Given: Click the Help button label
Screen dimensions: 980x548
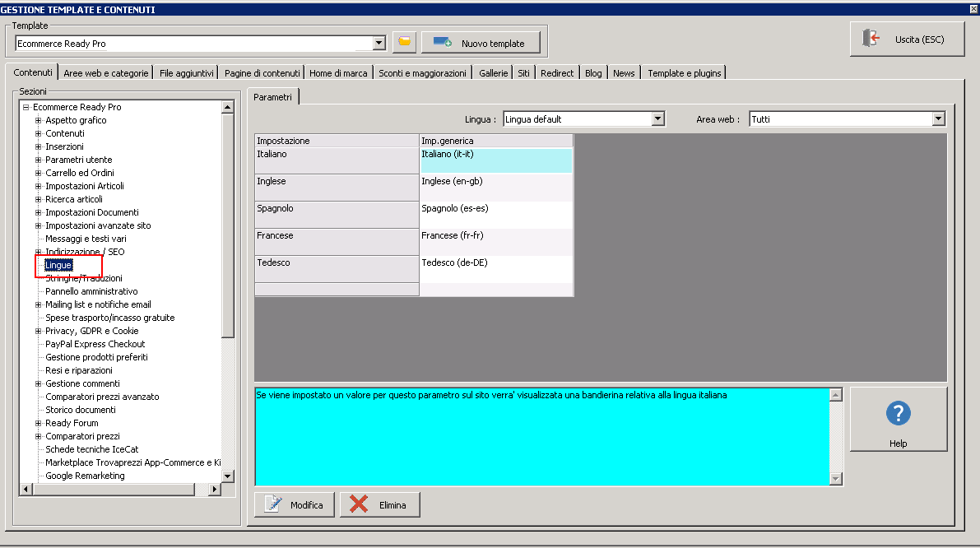Looking at the screenshot, I should pos(898,443).
